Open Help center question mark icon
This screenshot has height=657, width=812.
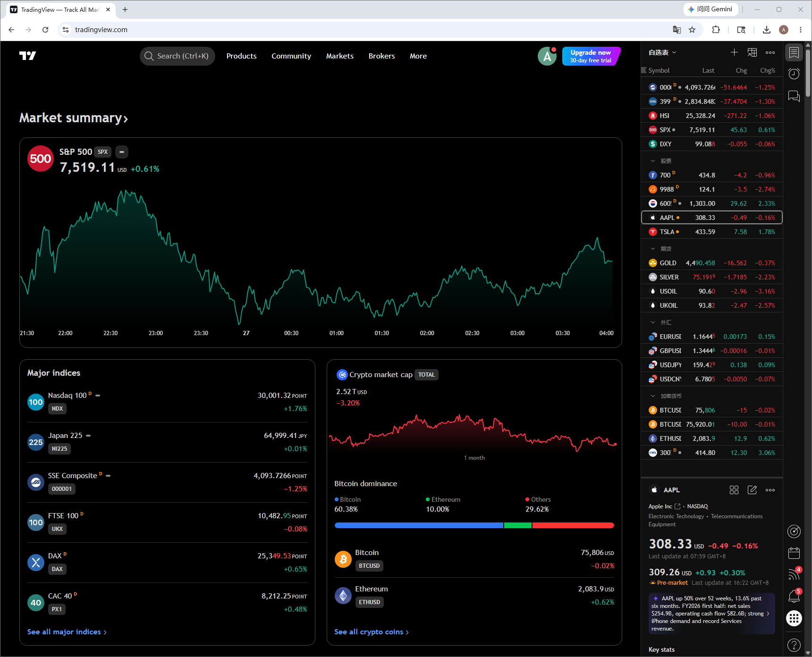tap(794, 644)
